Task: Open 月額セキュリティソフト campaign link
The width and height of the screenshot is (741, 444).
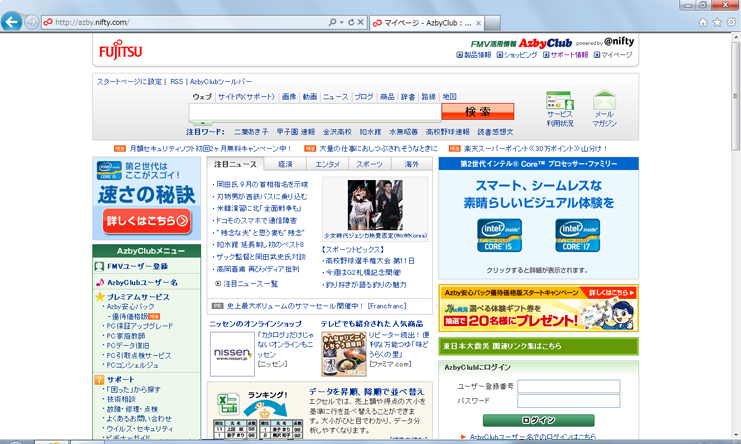Action: pyautogui.click(x=210, y=148)
